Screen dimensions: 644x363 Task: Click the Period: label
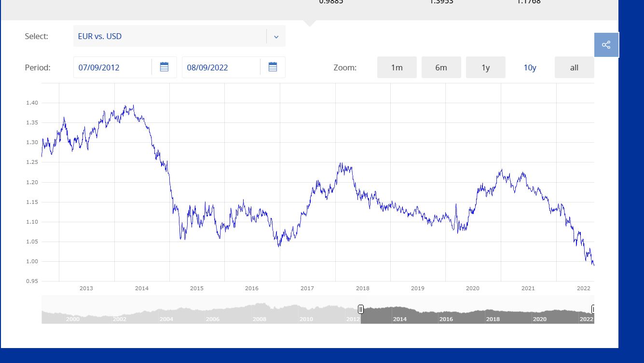coord(38,67)
